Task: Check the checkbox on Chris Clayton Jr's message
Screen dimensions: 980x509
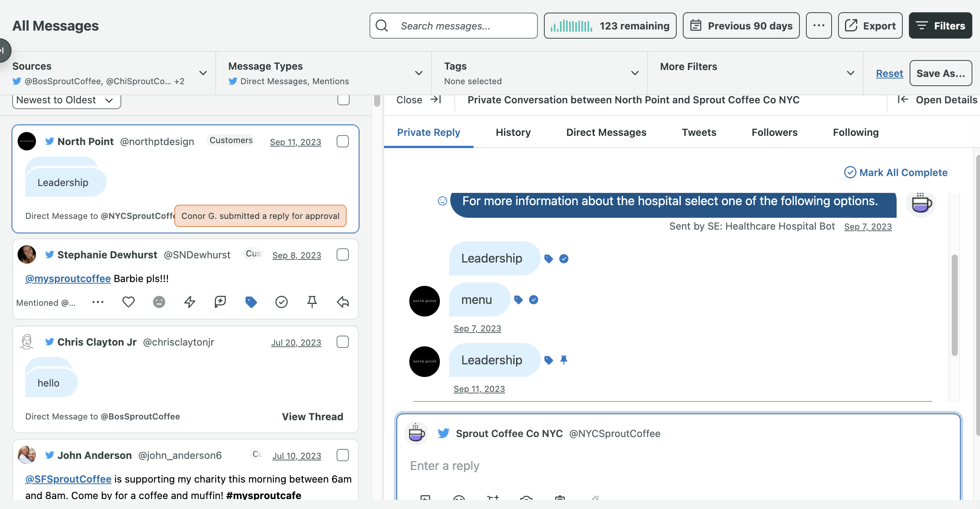Action: (343, 342)
